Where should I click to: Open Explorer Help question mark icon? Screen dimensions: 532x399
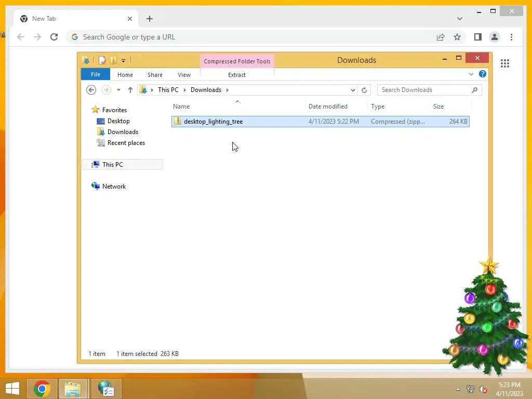482,74
